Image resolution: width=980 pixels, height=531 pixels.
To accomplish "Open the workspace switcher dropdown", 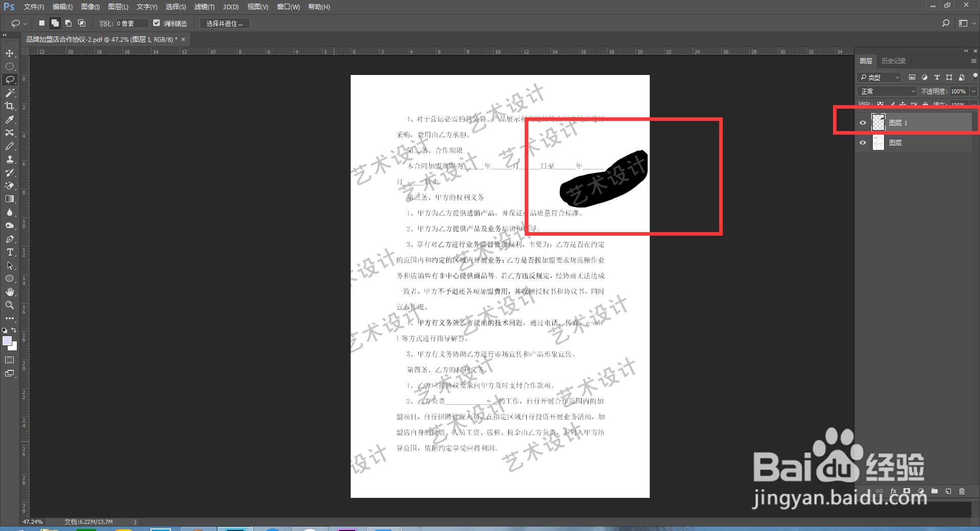I will (x=967, y=23).
